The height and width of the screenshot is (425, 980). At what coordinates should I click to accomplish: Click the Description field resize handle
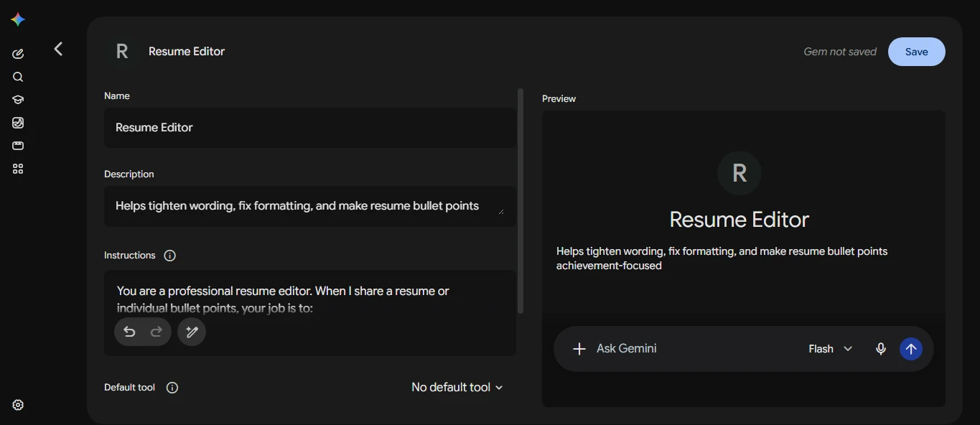coord(500,211)
